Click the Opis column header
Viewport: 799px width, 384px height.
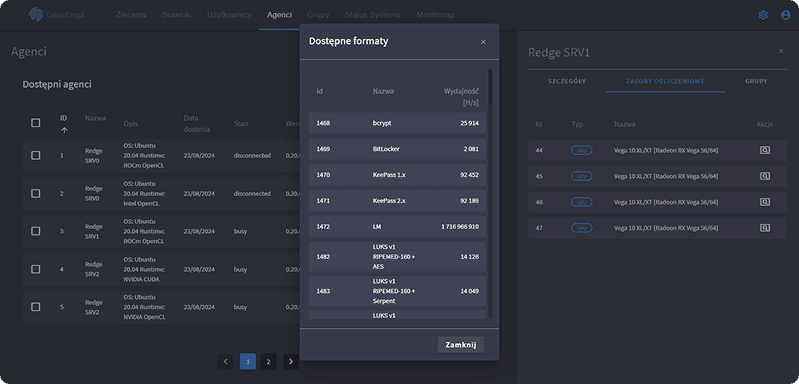coord(130,124)
